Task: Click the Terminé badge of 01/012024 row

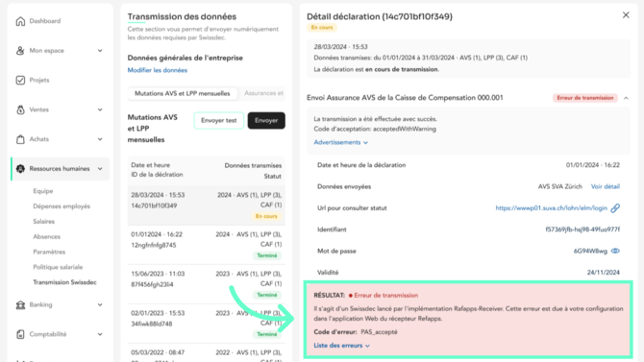Action: 267,255
